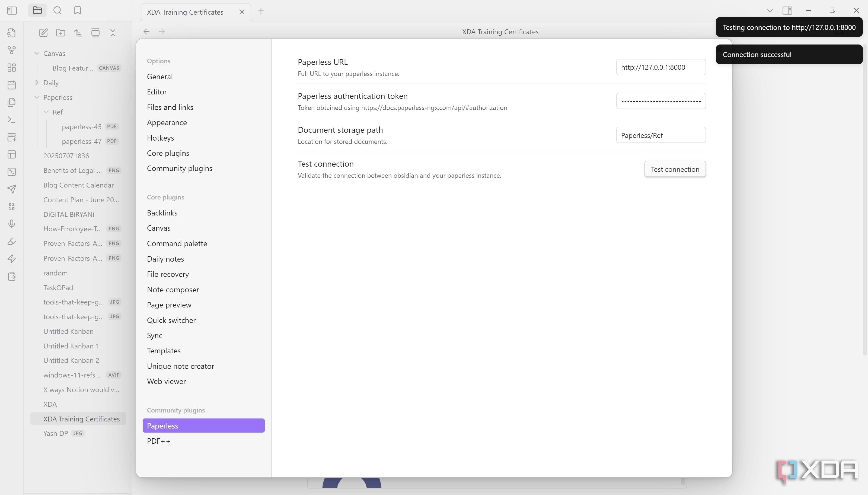Image resolution: width=868 pixels, height=495 pixels.
Task: Open command palette terminal icon
Action: [x=12, y=120]
